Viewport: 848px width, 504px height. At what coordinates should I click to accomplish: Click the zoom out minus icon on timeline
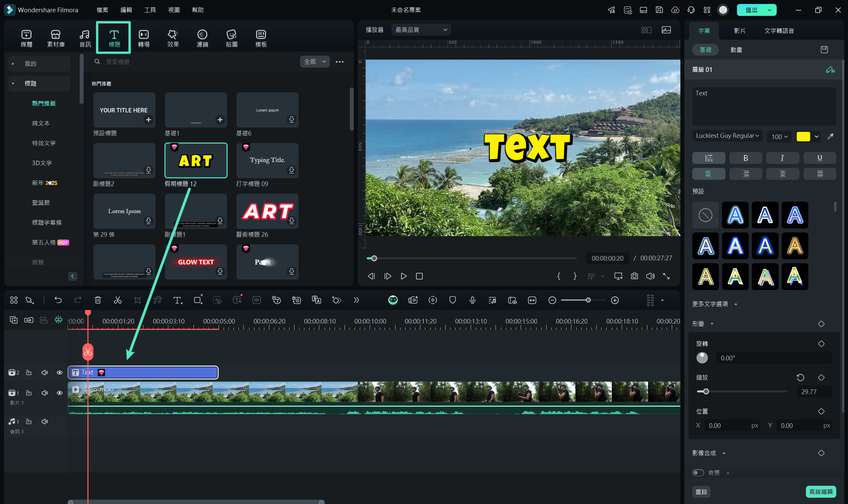[x=552, y=300]
